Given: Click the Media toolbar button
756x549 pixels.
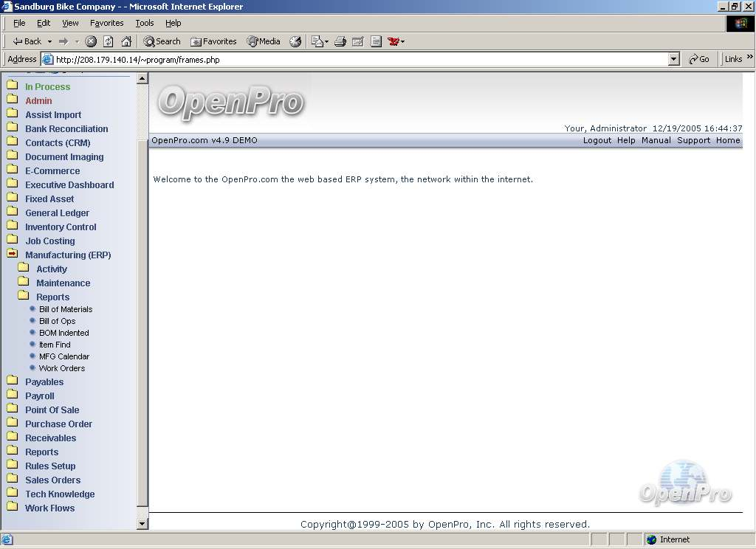Looking at the screenshot, I should (x=264, y=41).
